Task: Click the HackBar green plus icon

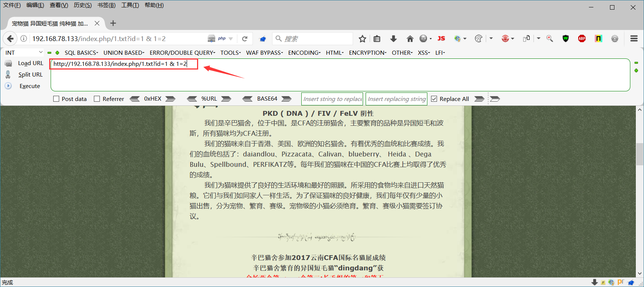Action: 57,53
